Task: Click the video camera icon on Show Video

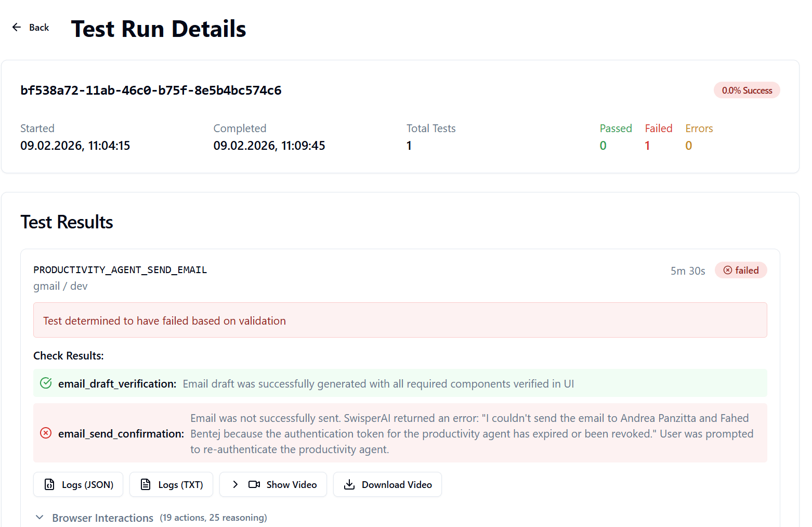Action: point(254,484)
